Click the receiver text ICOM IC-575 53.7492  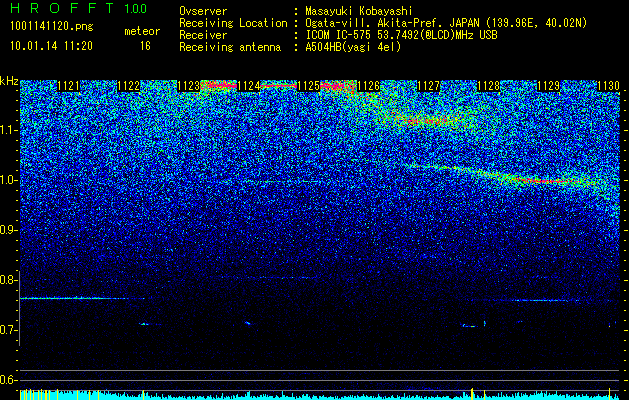click(x=401, y=35)
